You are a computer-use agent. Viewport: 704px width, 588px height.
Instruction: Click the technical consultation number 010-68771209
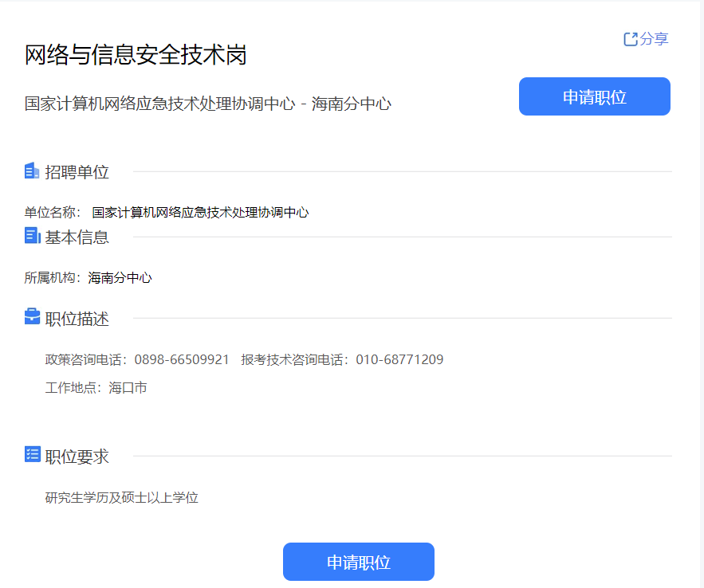pos(399,359)
